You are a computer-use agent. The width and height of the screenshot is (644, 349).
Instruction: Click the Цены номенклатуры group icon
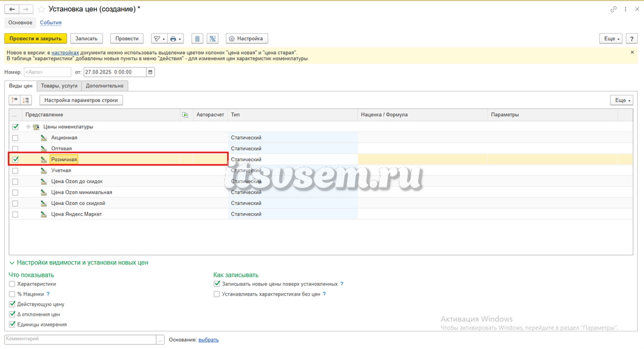click(x=36, y=127)
